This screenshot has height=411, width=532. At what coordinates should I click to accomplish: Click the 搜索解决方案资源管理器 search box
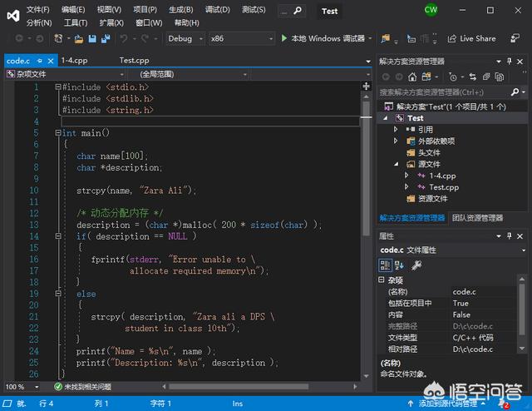pyautogui.click(x=445, y=92)
